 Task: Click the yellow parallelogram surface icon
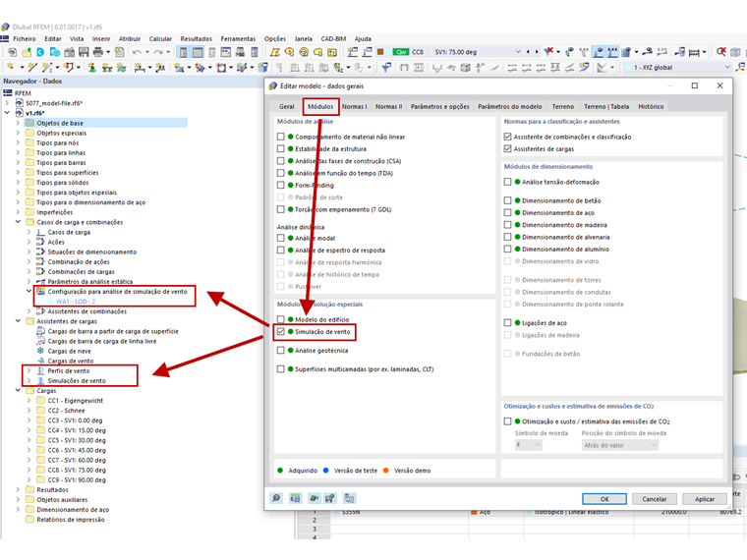[275, 52]
